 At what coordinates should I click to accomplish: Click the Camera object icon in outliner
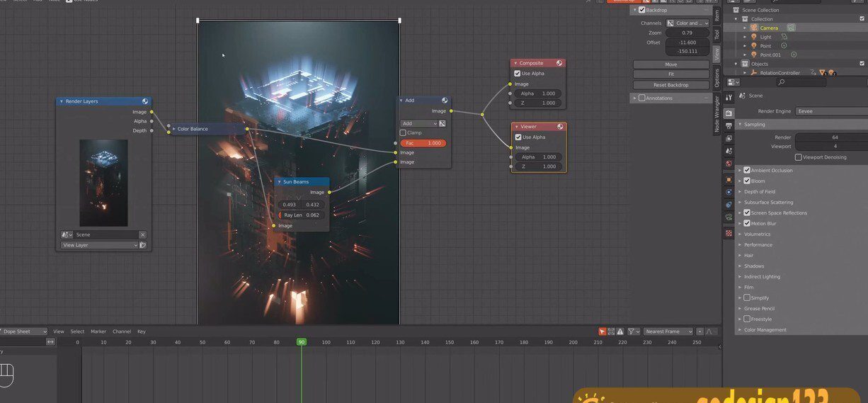pyautogui.click(x=754, y=28)
